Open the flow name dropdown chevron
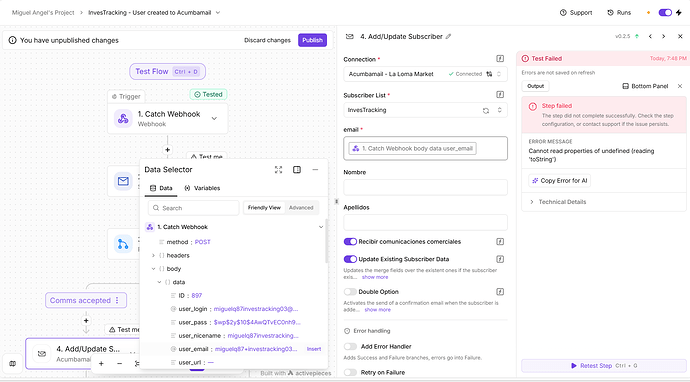The height and width of the screenshot is (382, 690). click(218, 13)
